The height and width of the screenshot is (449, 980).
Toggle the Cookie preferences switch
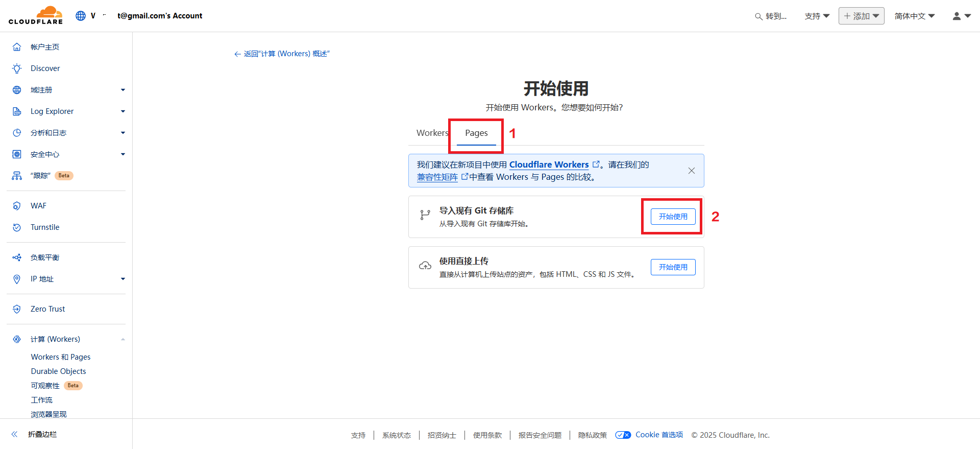point(623,435)
